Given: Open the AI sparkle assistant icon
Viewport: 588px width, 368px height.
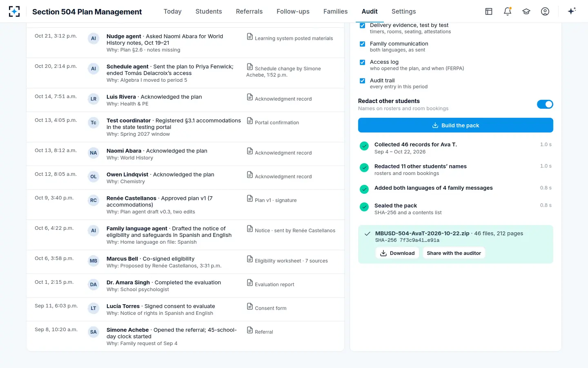Looking at the screenshot, I should click(x=572, y=11).
